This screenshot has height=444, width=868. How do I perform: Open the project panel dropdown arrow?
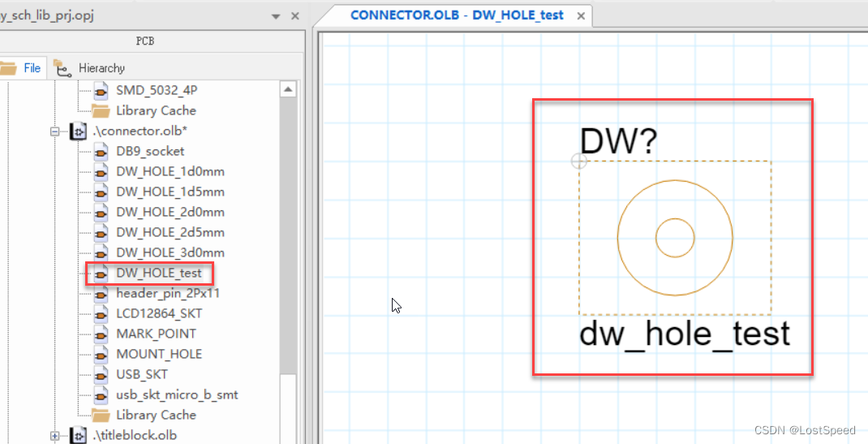click(x=276, y=16)
